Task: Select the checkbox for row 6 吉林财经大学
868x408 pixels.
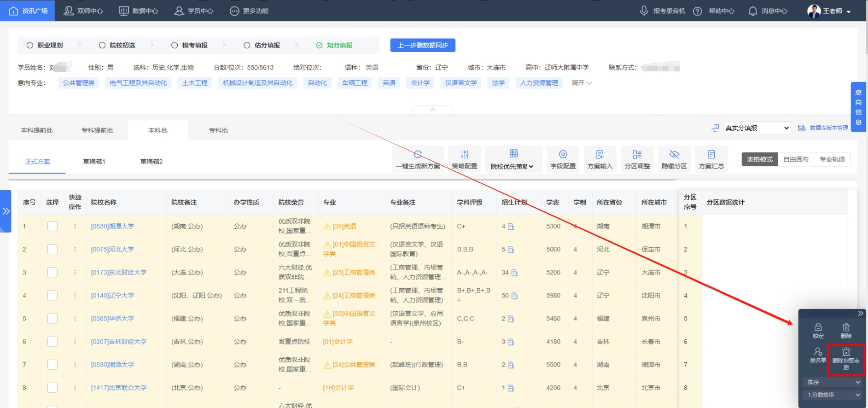Action: click(52, 341)
